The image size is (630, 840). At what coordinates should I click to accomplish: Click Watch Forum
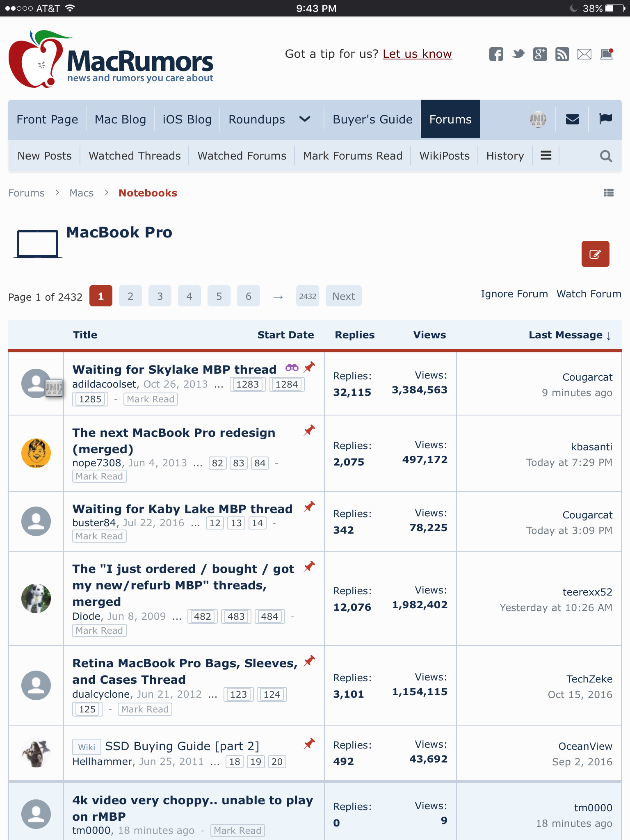tap(589, 294)
